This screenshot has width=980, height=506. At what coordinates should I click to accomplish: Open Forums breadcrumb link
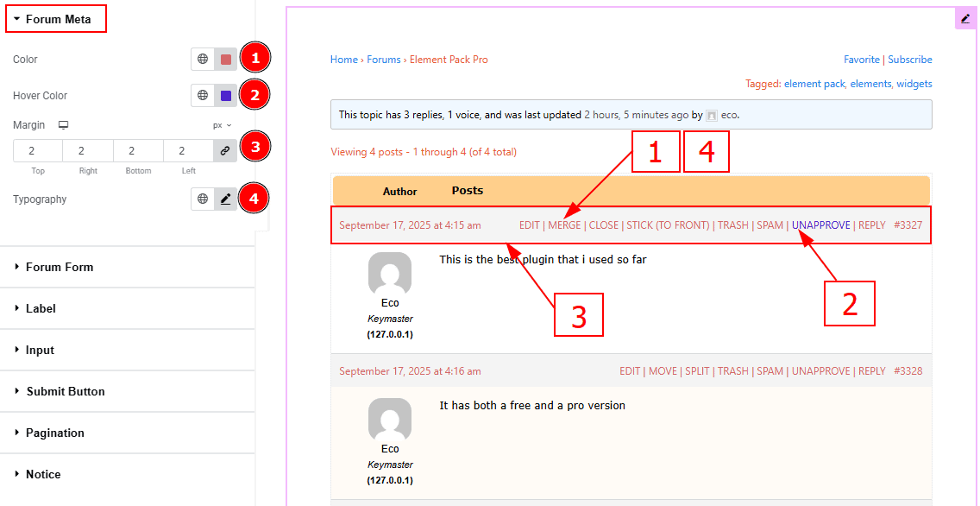coord(384,60)
